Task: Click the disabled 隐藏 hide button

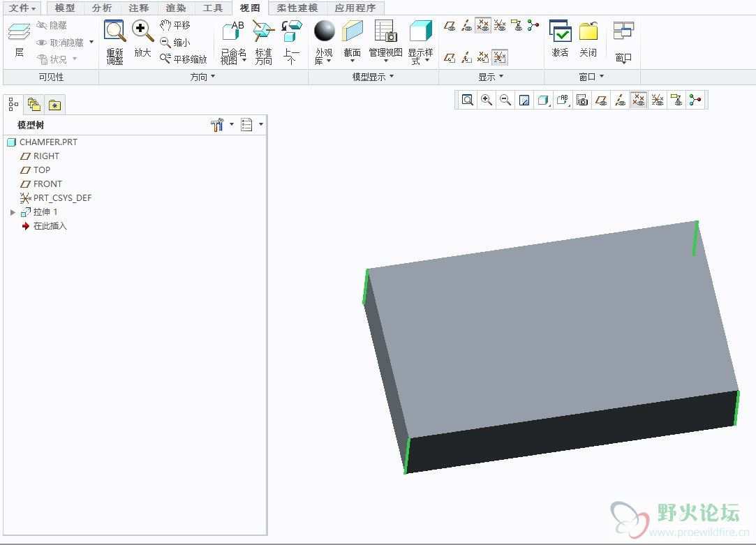Action: pyautogui.click(x=52, y=25)
